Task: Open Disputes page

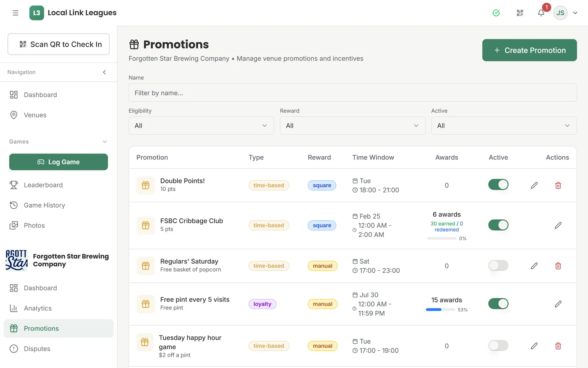Action: [59, 349]
